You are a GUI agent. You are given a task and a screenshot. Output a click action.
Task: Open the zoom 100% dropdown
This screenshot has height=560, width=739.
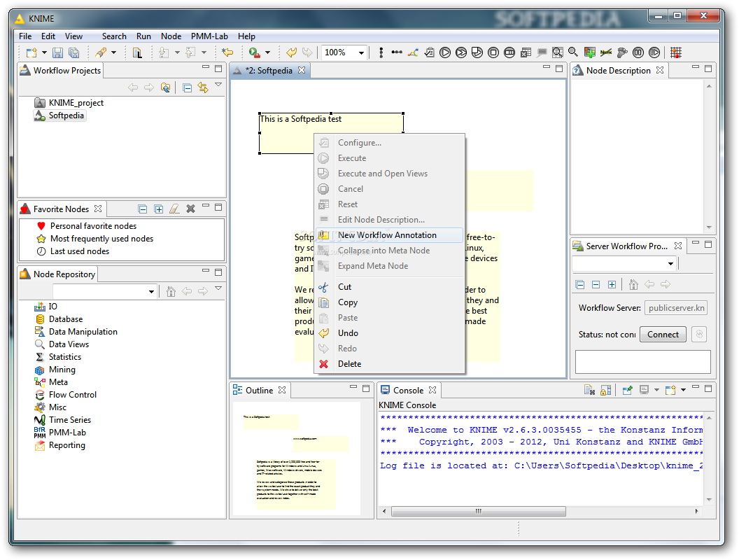point(361,52)
